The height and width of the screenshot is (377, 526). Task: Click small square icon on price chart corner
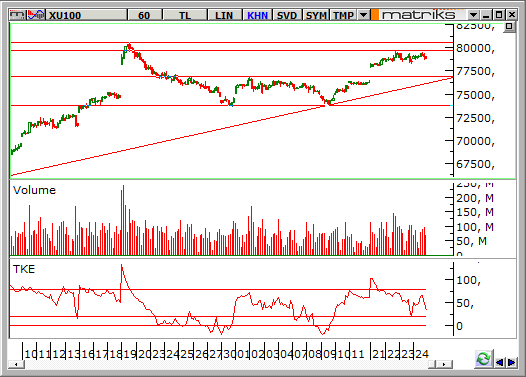(509, 26)
